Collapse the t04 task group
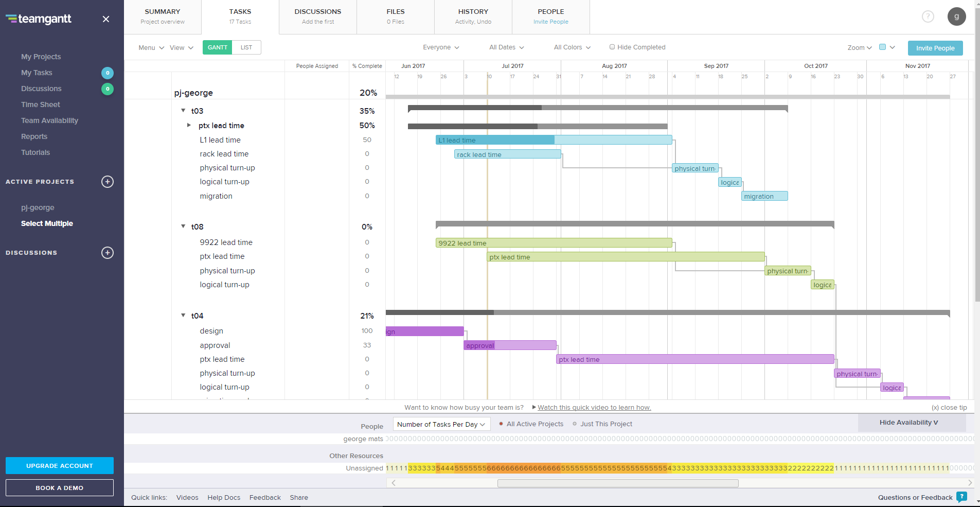 pos(183,316)
